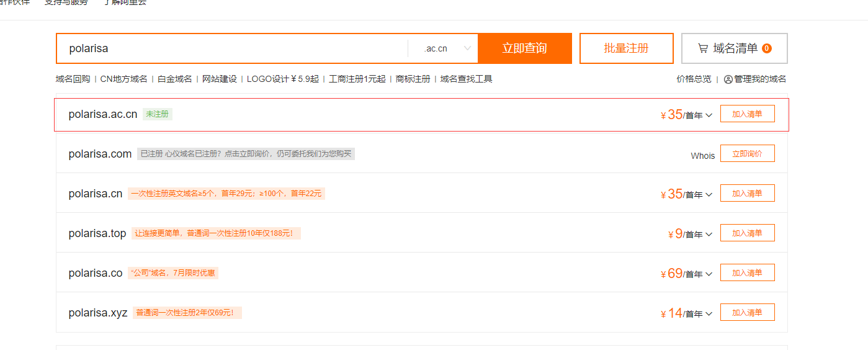Add polarisa.co to list with 加入清单
This screenshot has height=350, width=868.
click(x=747, y=273)
